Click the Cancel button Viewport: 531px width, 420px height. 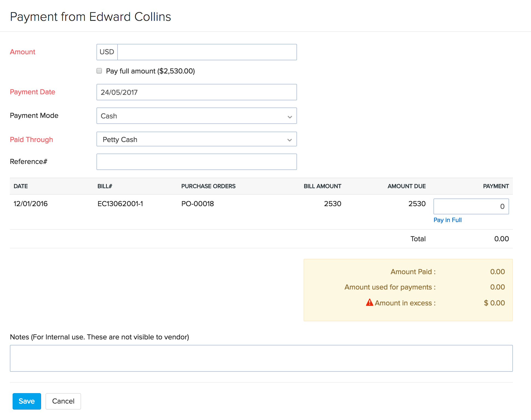coord(63,401)
